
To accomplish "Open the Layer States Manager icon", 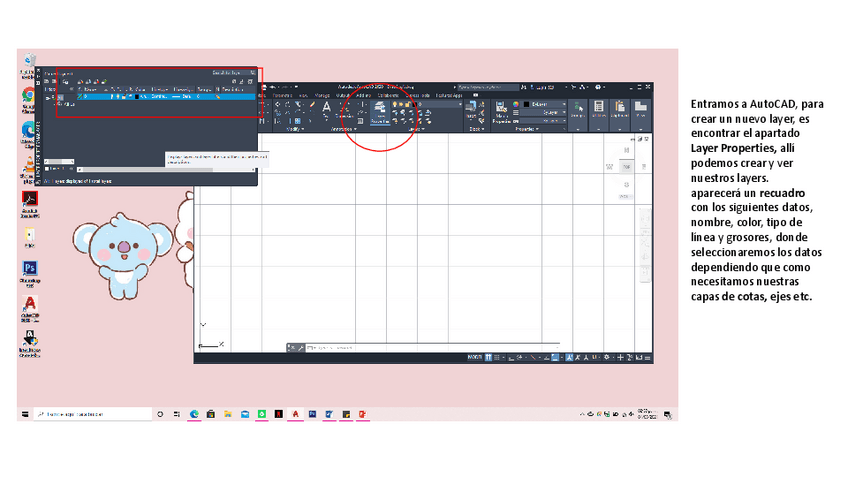I will [x=65, y=82].
